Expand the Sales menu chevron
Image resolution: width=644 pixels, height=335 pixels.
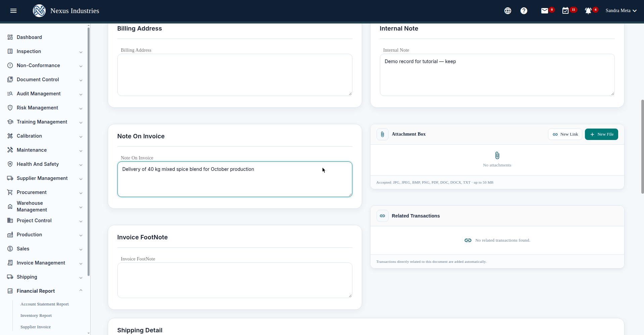coord(81,249)
